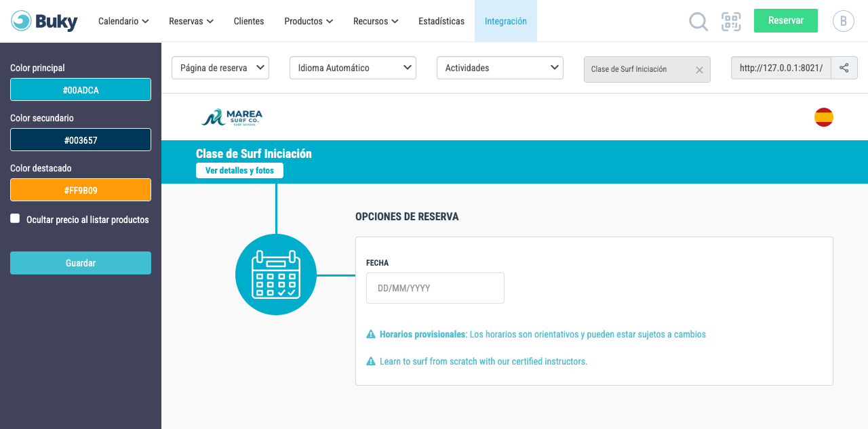Screen dimensions: 868x429
Task: Toggle Ocultar precio al listar productos
Action: point(15,218)
